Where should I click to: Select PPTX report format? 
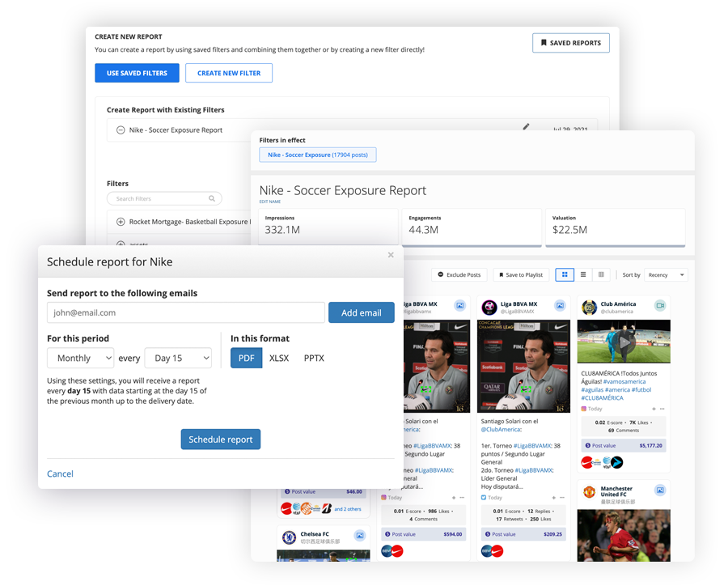coord(314,358)
